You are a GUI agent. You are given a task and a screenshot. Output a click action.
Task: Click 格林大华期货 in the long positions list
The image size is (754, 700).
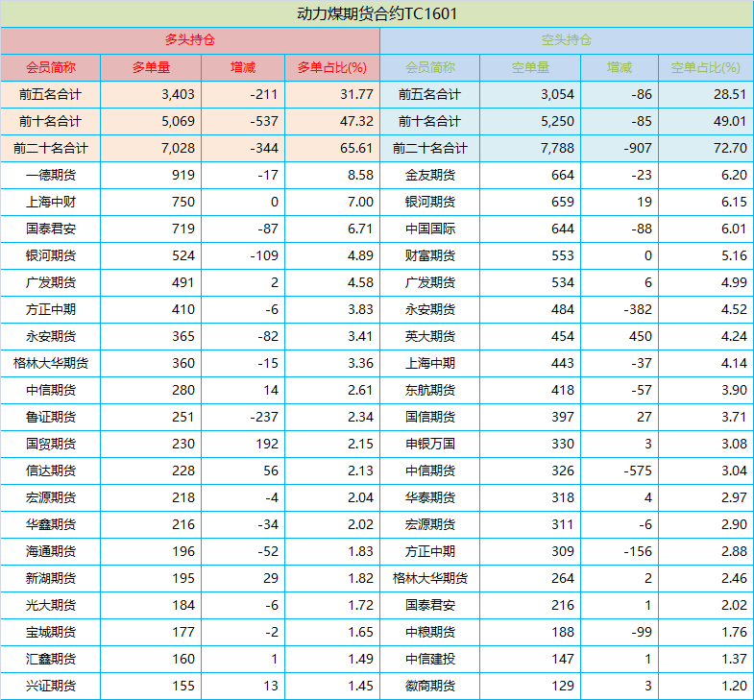(x=51, y=364)
